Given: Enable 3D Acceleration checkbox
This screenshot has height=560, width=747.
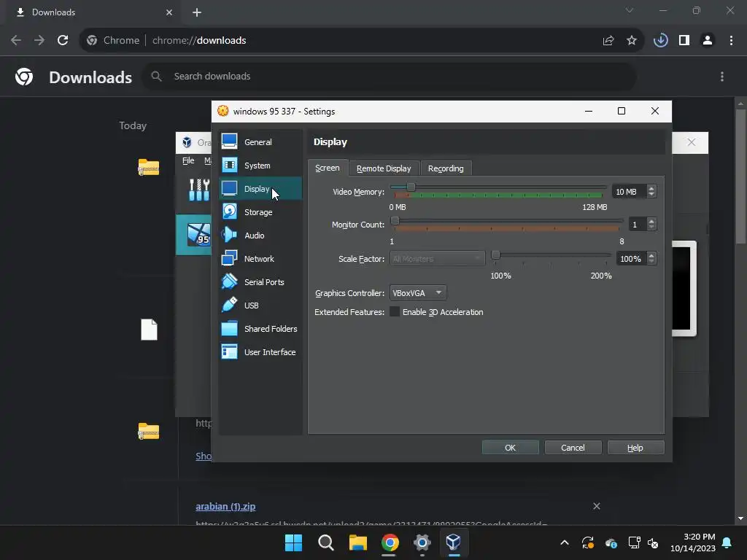Looking at the screenshot, I should (395, 312).
